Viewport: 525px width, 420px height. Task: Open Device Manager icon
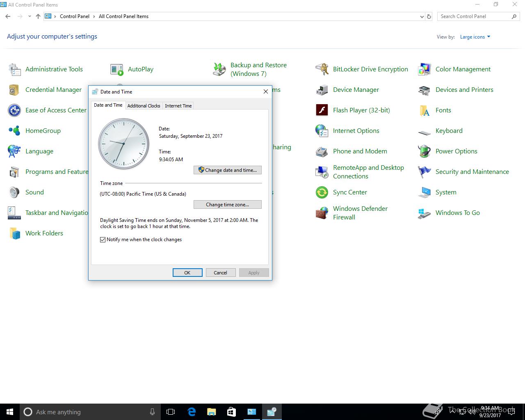(x=322, y=90)
